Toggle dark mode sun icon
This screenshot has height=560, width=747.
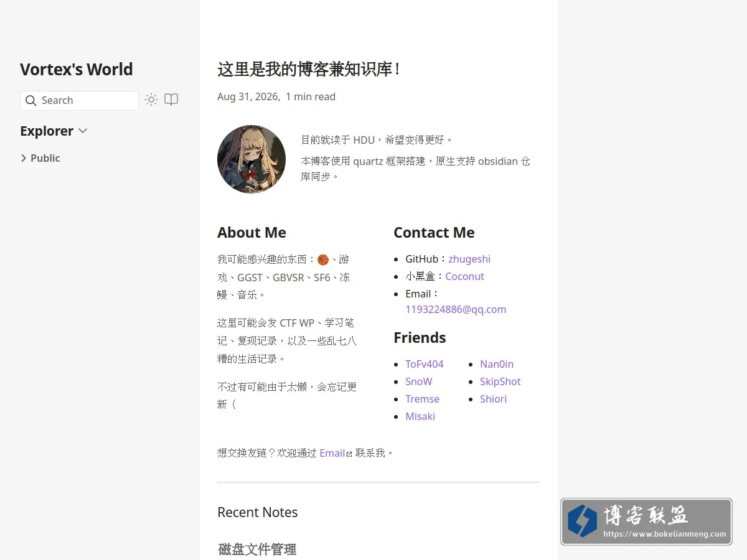point(151,100)
